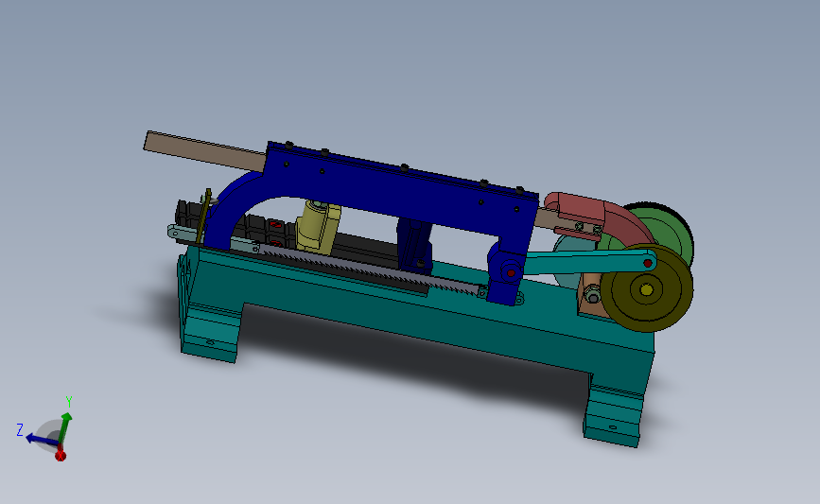Select the left teal support foot

(211, 332)
